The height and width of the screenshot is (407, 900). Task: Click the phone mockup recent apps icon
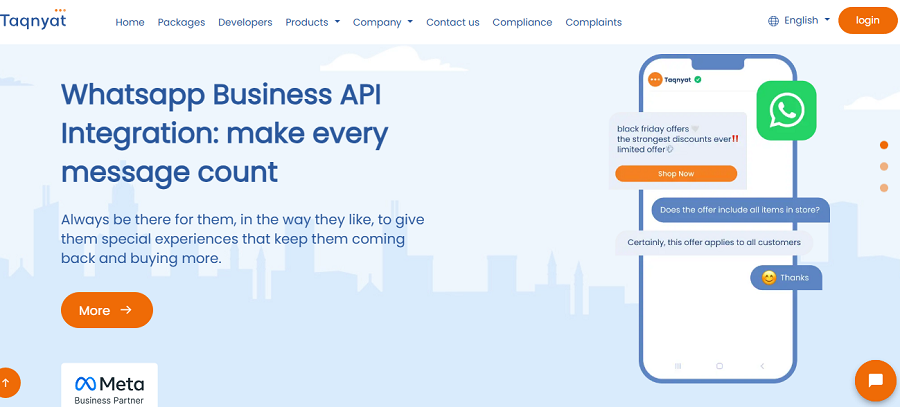click(677, 366)
